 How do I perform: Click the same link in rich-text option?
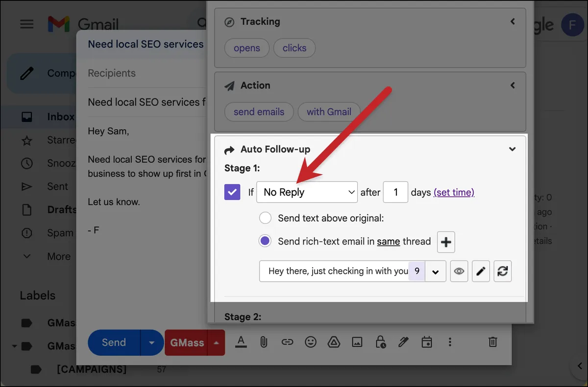point(389,241)
